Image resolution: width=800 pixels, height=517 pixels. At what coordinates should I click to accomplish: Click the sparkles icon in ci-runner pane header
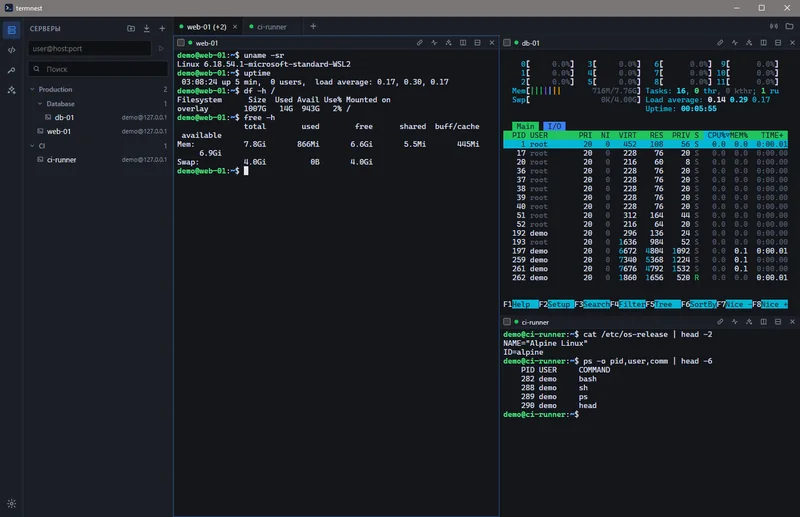(x=749, y=322)
